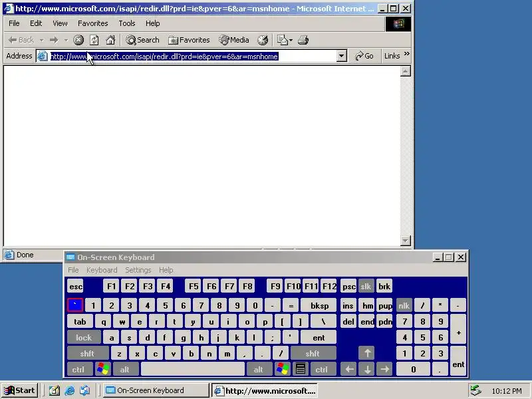This screenshot has height=399, width=532.
Task: Launch Outlook Express from quick launch
Action: pos(85,390)
